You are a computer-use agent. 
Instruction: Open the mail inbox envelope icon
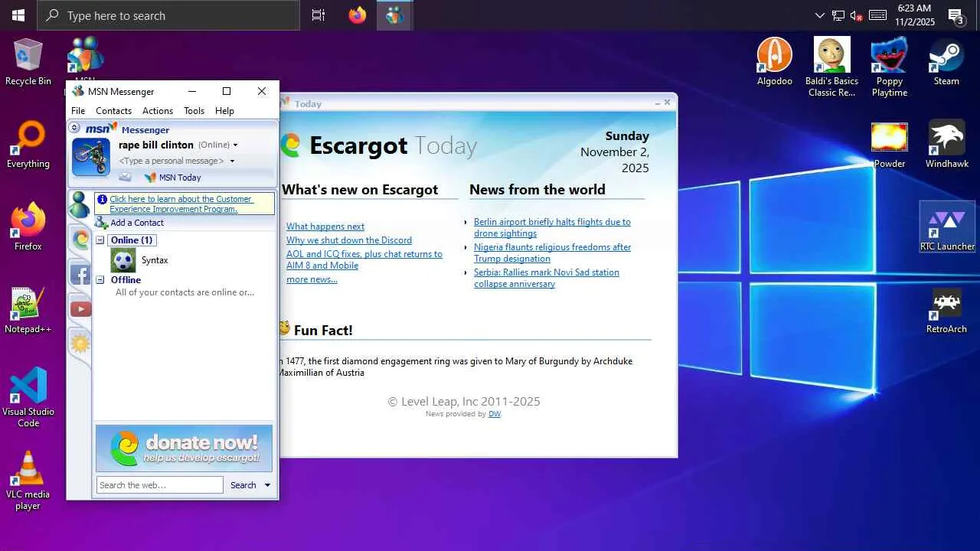point(125,178)
